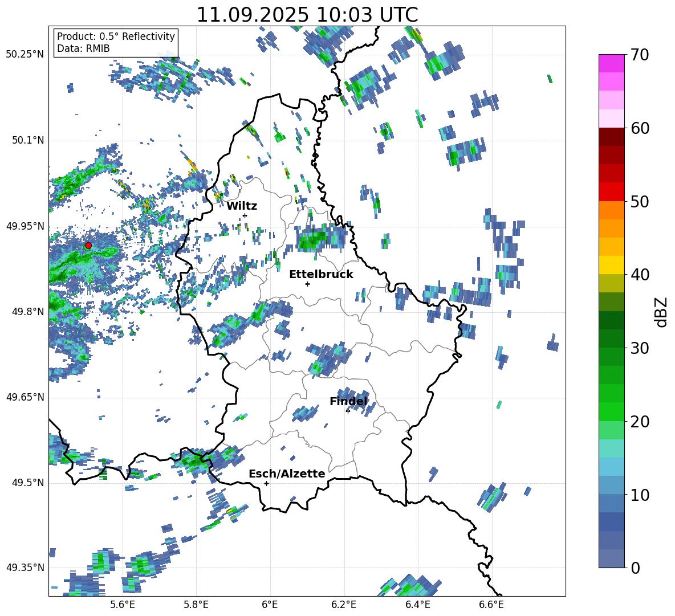
Task: Click the 70 colorbar tick value
Action: (640, 55)
